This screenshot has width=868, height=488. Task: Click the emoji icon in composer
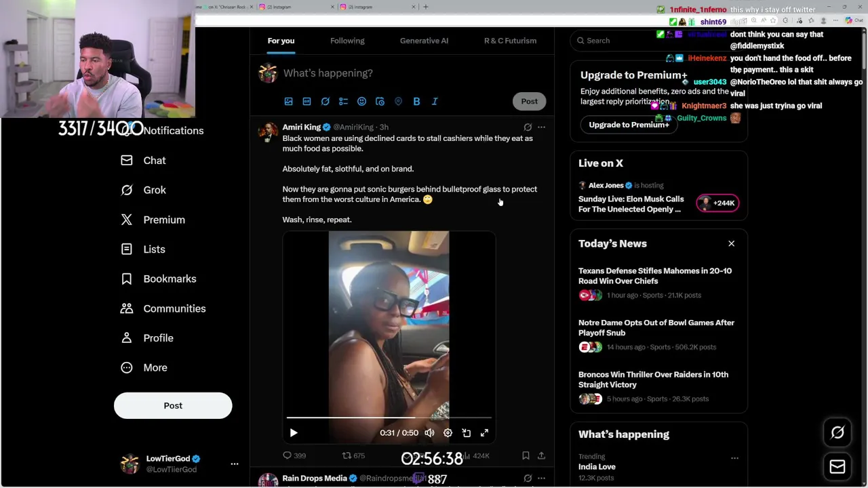click(361, 102)
